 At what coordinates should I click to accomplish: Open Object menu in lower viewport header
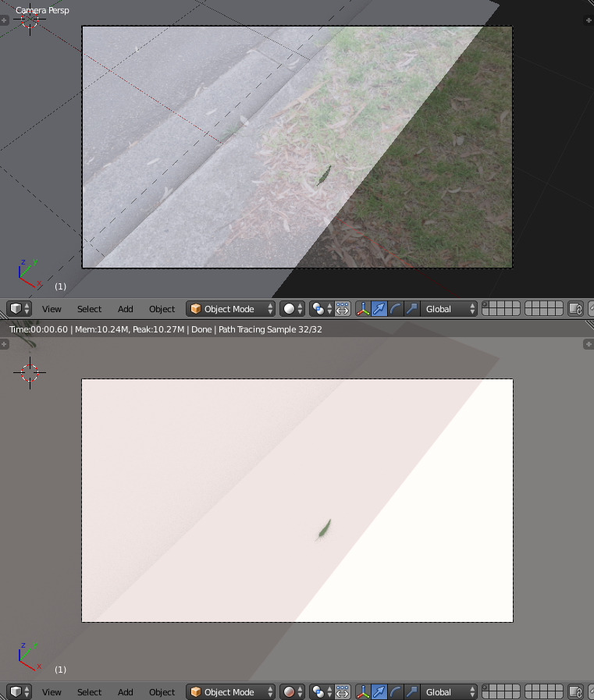(162, 692)
